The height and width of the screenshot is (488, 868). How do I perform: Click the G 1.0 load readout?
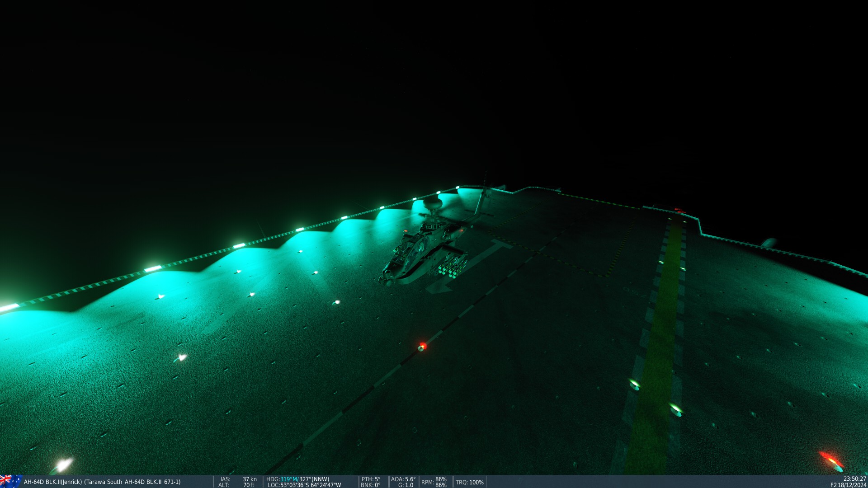(406, 485)
